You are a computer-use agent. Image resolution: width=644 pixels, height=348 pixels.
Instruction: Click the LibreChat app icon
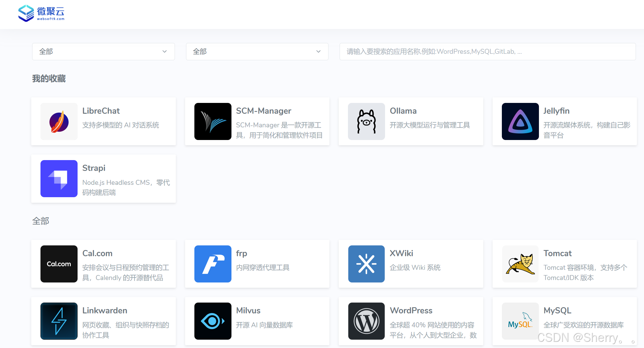(x=59, y=121)
